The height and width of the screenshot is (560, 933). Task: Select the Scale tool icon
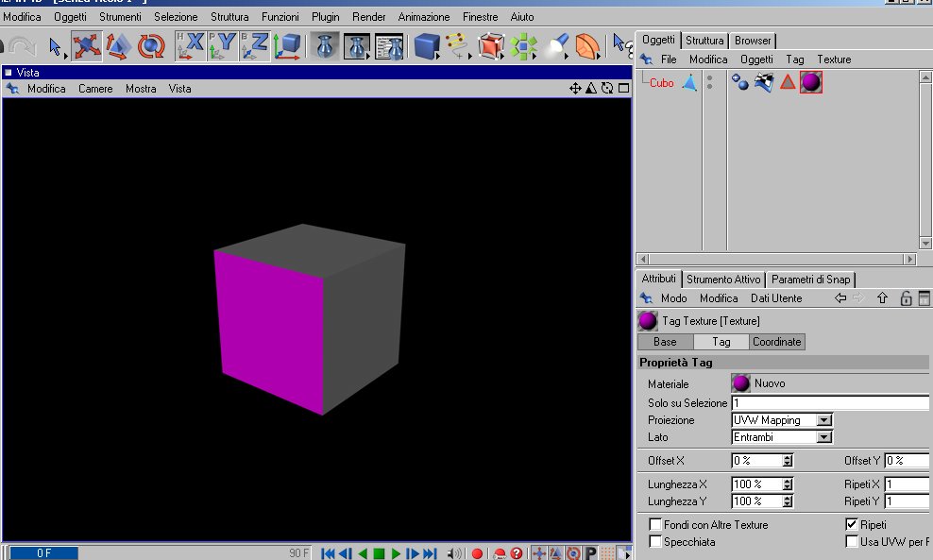[118, 46]
